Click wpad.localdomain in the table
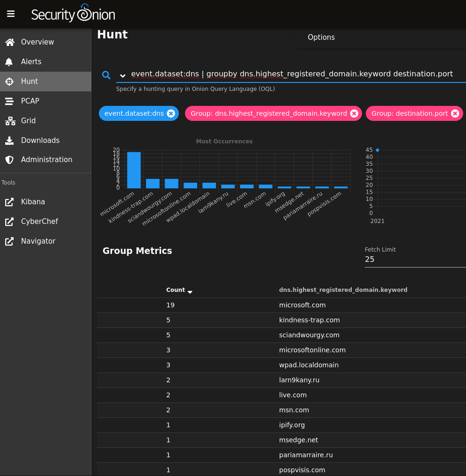The image size is (466, 476). pos(309,365)
